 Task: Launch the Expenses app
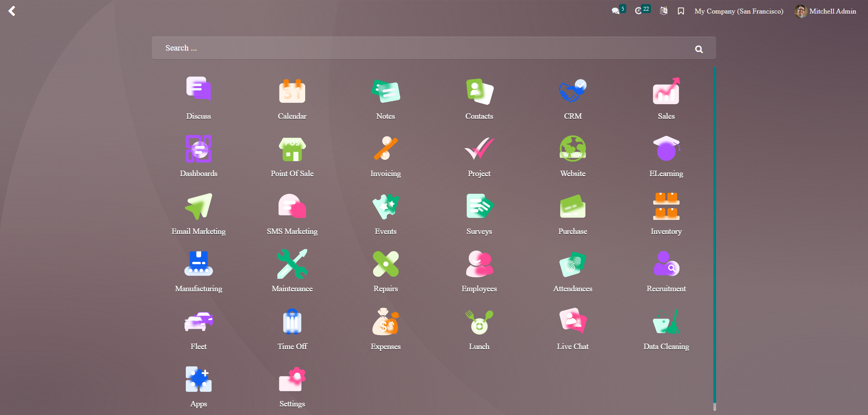click(386, 328)
